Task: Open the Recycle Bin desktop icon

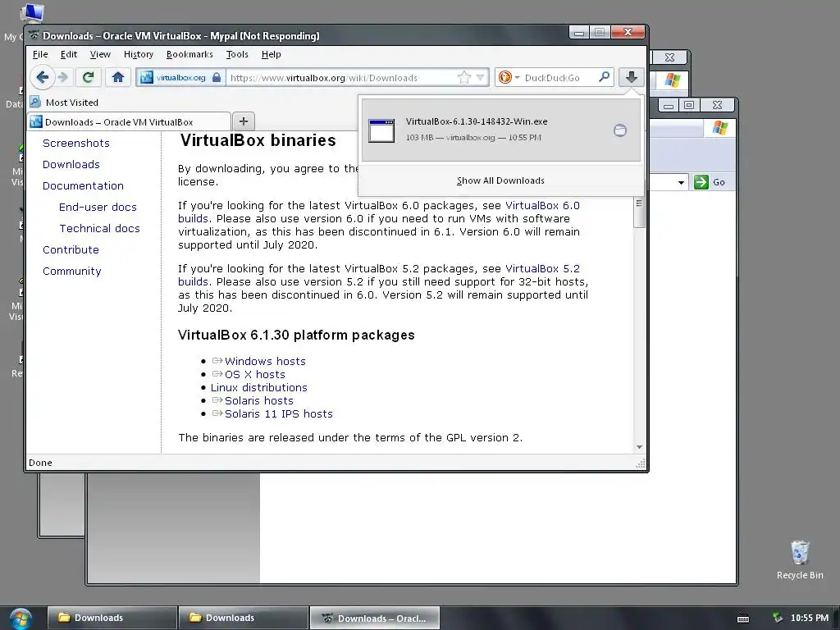Action: point(799,559)
